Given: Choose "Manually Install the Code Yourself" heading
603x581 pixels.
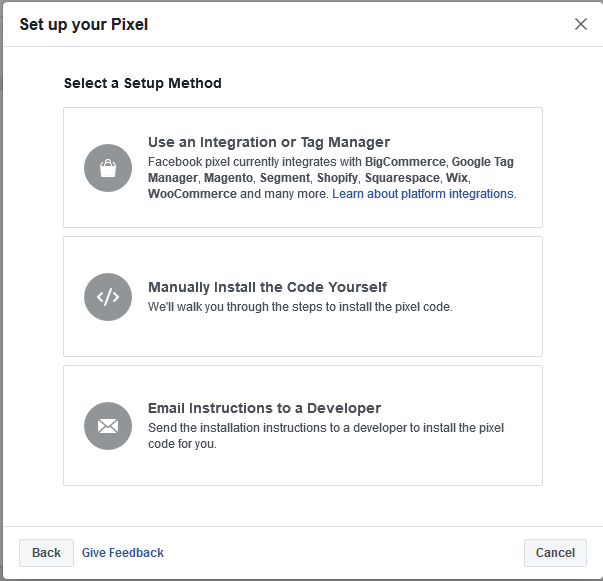Looking at the screenshot, I should pyautogui.click(x=267, y=287).
